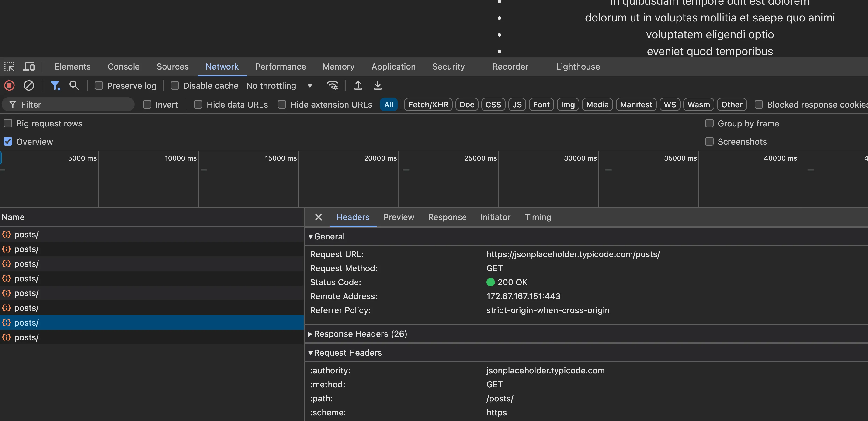Enable the Preserve log checkbox
Screen dimensions: 868x421
[x=99, y=86]
